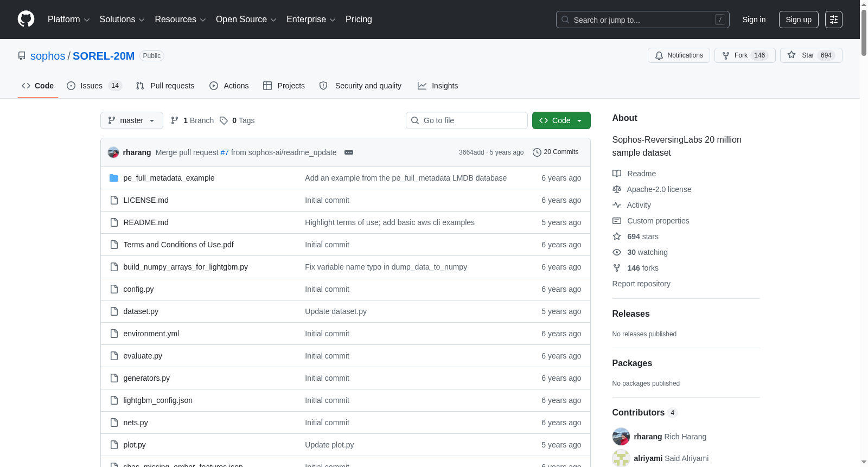Click rharang's avatar in Contributors list
The width and height of the screenshot is (868, 467).
[x=621, y=437]
